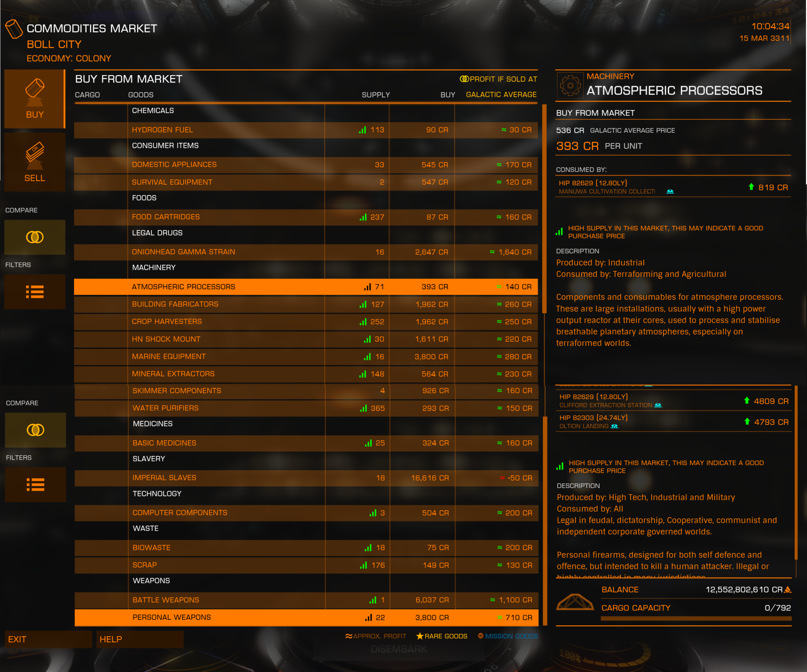Click the Commodities Market canister icon
Image resolution: width=807 pixels, height=672 pixels.
tap(14, 29)
